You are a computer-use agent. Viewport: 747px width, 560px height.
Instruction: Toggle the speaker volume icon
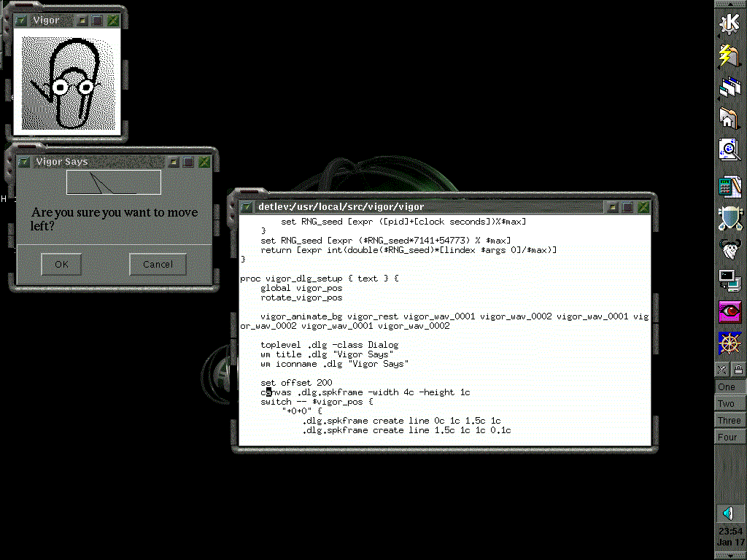729,513
